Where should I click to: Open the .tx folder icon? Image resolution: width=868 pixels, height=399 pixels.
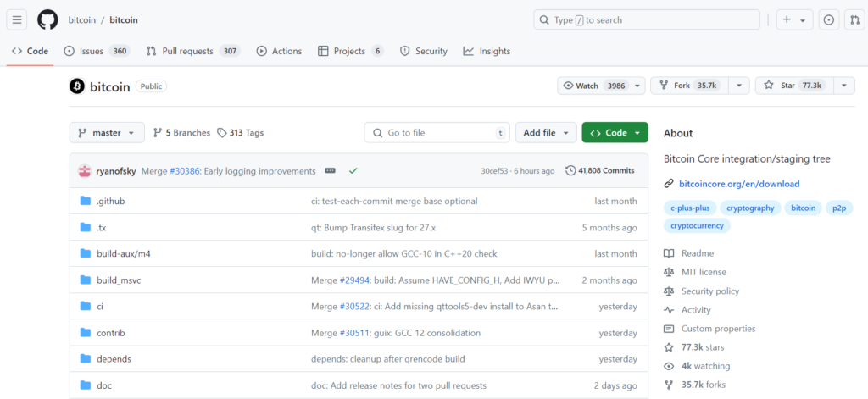coord(86,227)
